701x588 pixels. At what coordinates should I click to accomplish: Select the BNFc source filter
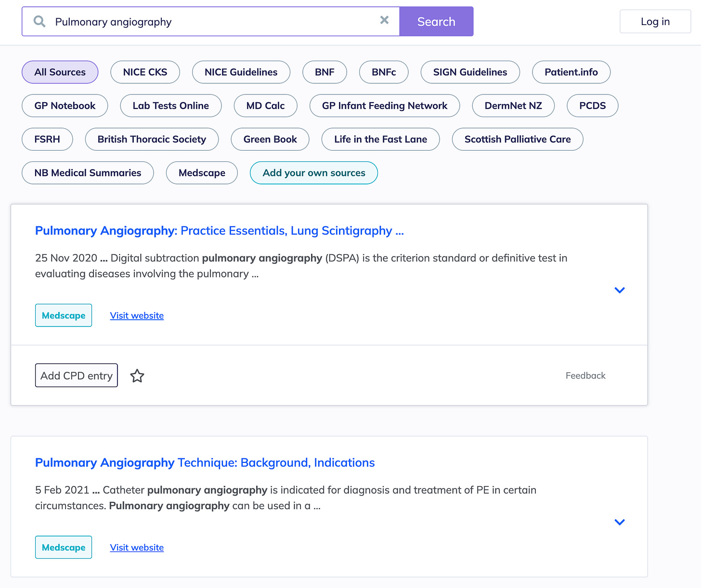pyautogui.click(x=384, y=72)
